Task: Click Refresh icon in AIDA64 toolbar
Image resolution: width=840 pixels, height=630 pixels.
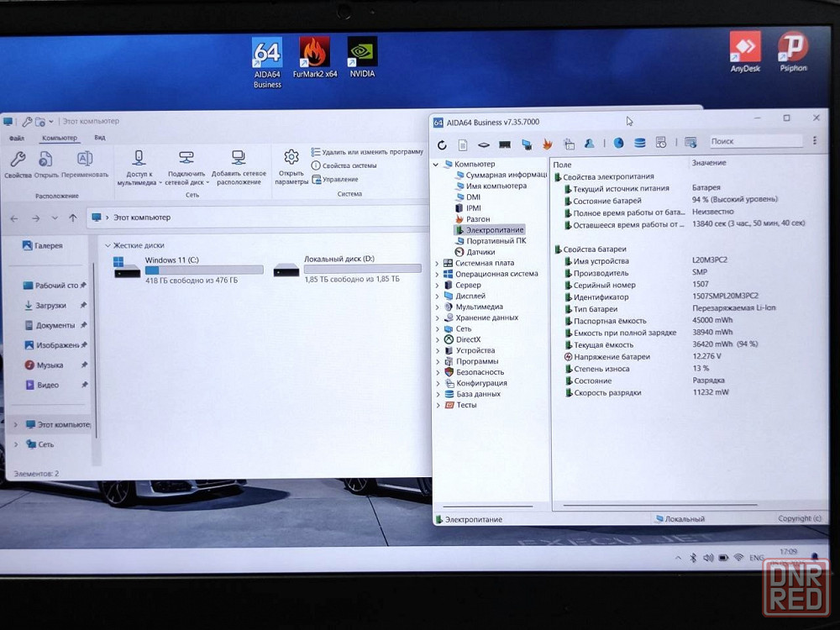Action: (x=442, y=144)
